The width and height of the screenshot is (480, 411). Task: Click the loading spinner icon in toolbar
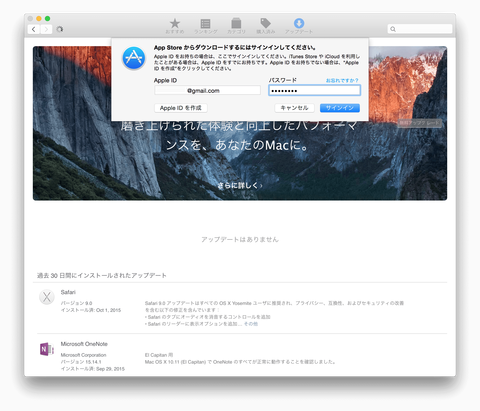(x=60, y=29)
